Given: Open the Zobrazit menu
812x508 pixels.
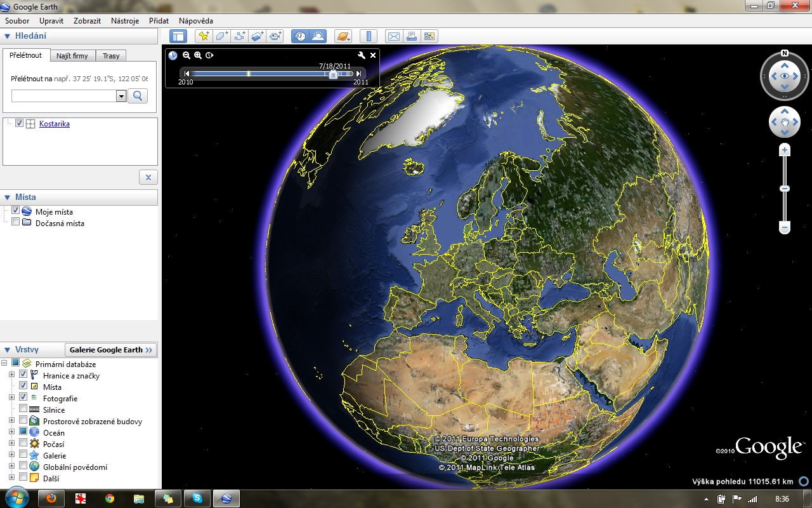Looking at the screenshot, I should (x=87, y=21).
